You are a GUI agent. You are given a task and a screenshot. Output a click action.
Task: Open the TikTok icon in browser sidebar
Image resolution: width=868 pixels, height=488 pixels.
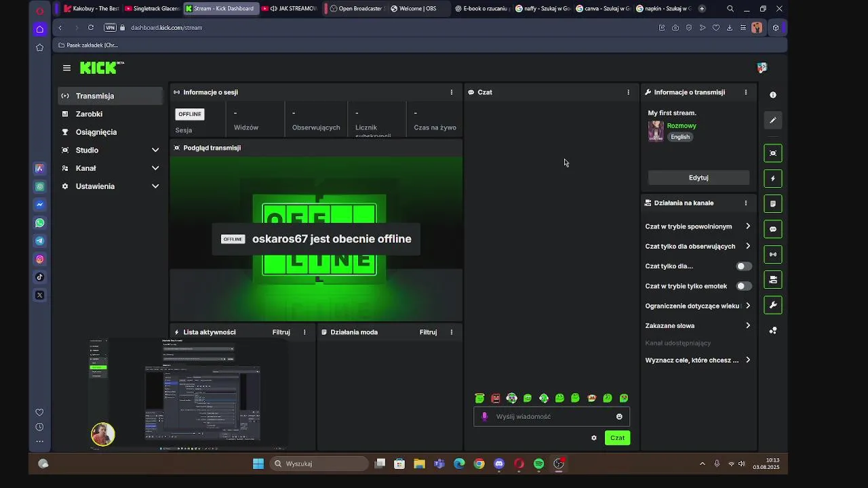(40, 277)
